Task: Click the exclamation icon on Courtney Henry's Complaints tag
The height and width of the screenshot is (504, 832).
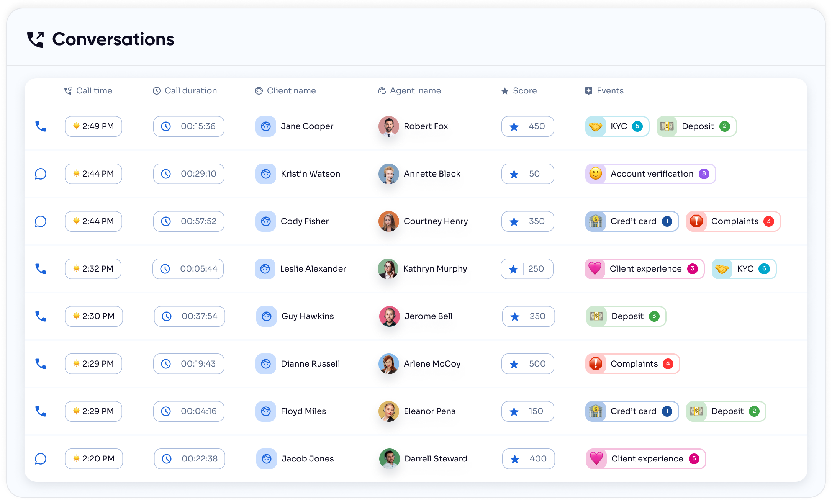Action: pyautogui.click(x=696, y=221)
